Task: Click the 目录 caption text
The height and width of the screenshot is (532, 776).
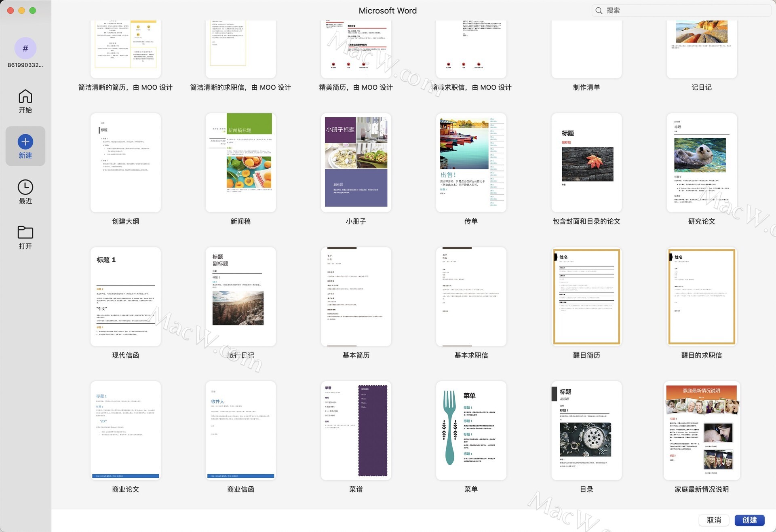Action: pos(586,489)
